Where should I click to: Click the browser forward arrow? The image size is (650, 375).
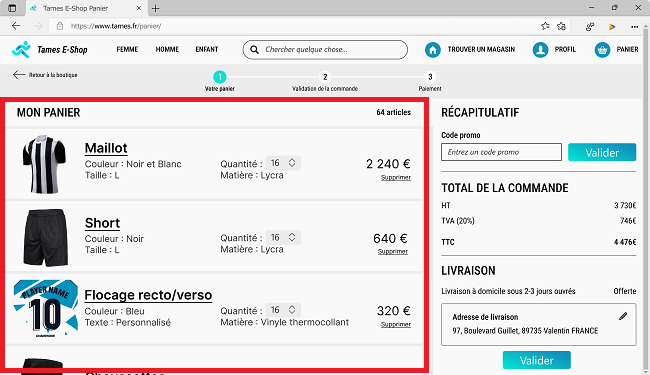(38, 26)
